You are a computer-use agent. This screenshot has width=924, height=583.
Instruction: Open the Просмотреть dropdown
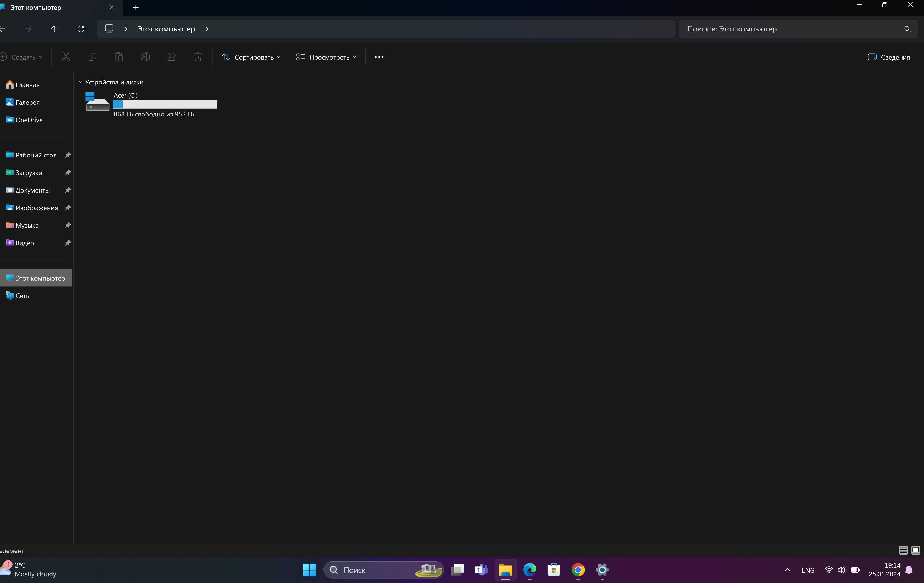tap(326, 57)
